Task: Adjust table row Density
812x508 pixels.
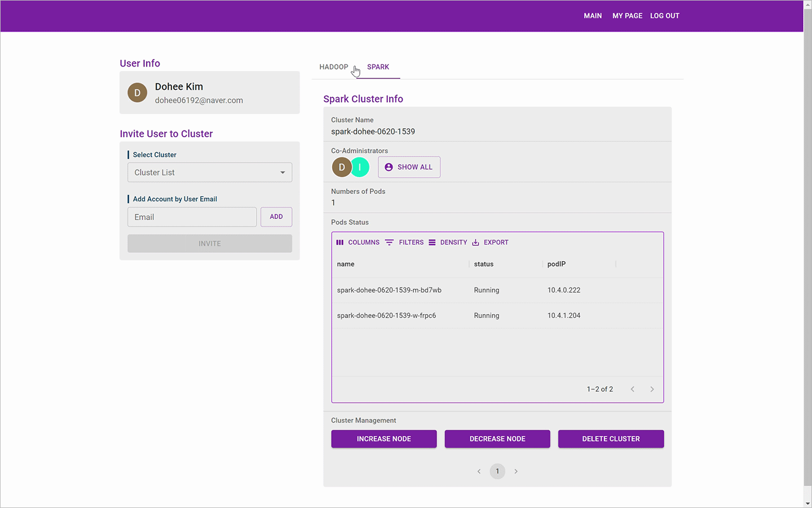Action: coord(448,242)
